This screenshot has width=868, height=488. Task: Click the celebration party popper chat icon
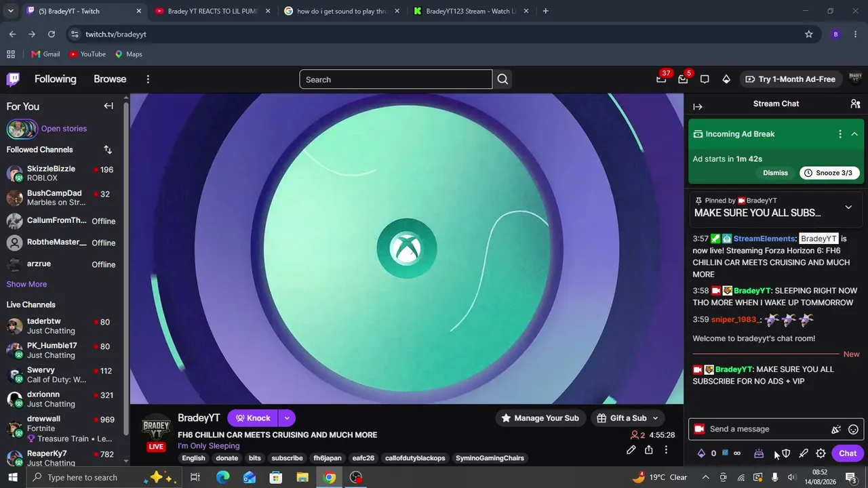pyautogui.click(x=836, y=429)
